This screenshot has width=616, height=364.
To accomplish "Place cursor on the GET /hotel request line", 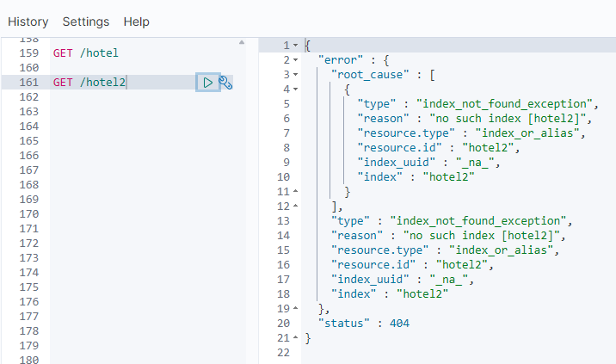I will click(86, 53).
